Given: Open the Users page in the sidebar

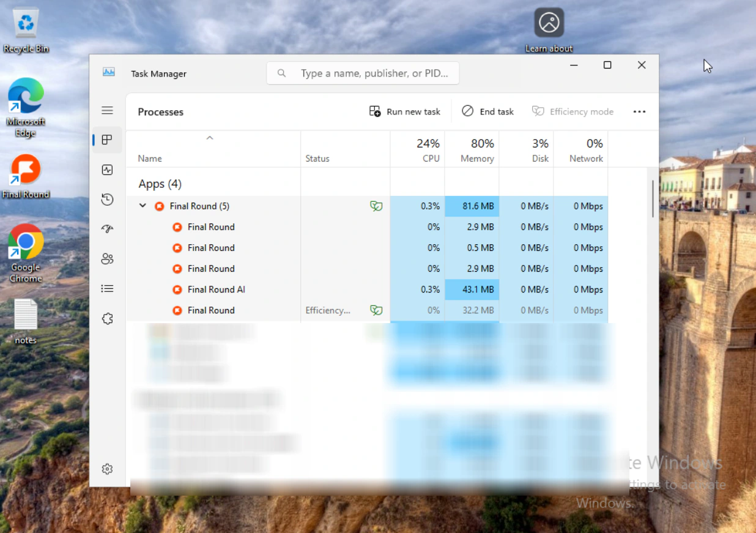Looking at the screenshot, I should tap(107, 259).
